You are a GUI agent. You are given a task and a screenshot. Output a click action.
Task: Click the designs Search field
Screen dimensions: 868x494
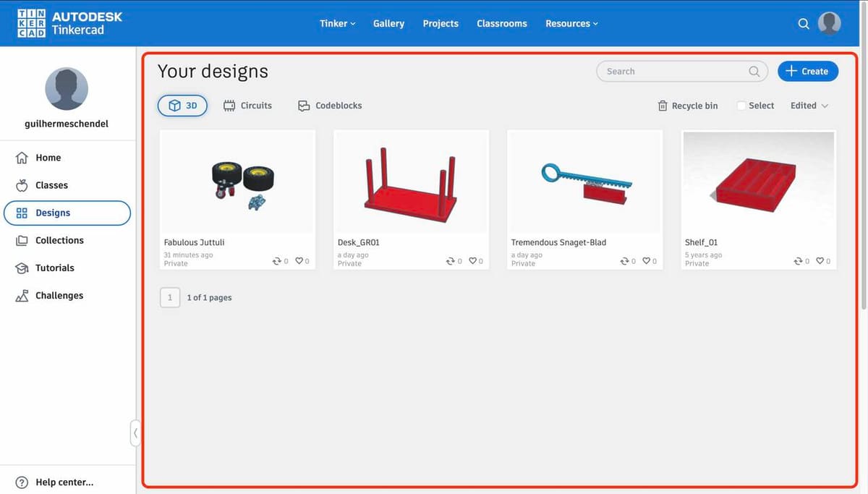[673, 71]
